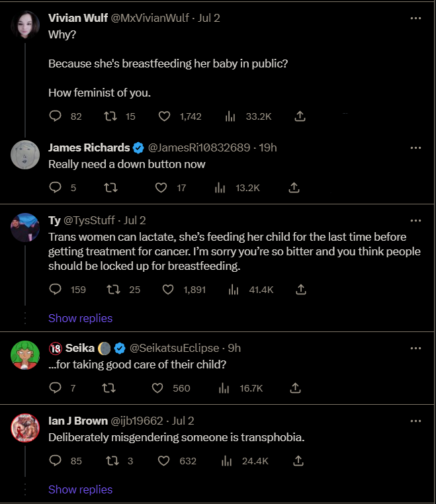The height and width of the screenshot is (504, 436).
Task: Open James Richards' avatar thumbnail
Action: pyautogui.click(x=25, y=155)
